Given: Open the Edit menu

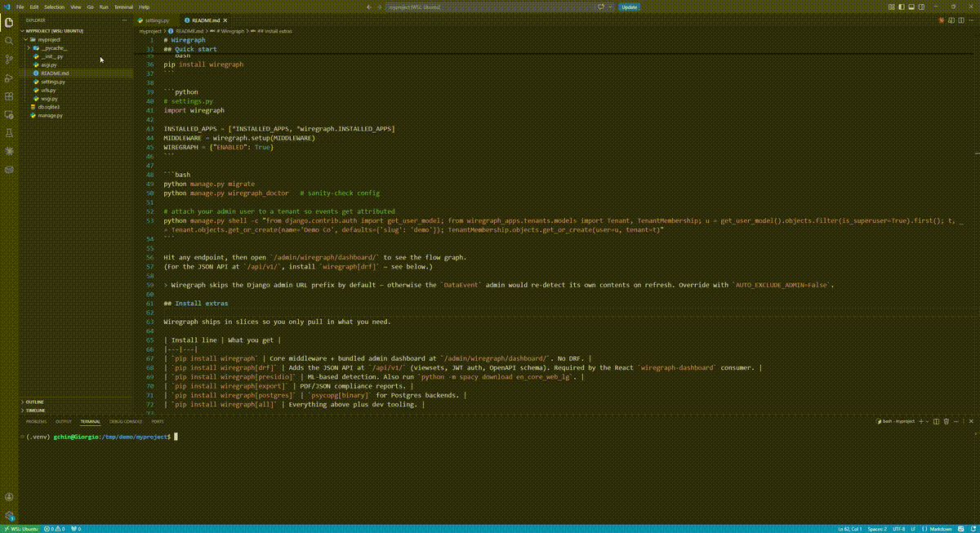Looking at the screenshot, I should point(33,7).
